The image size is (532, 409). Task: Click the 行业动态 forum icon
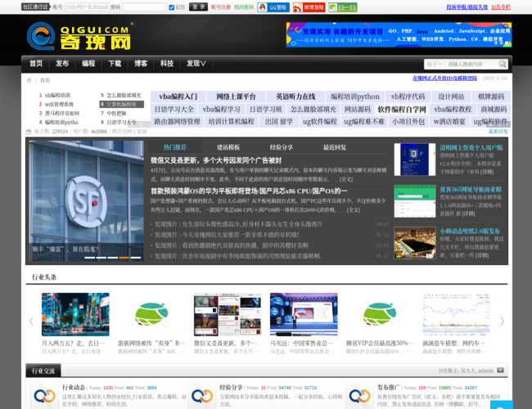44,396
